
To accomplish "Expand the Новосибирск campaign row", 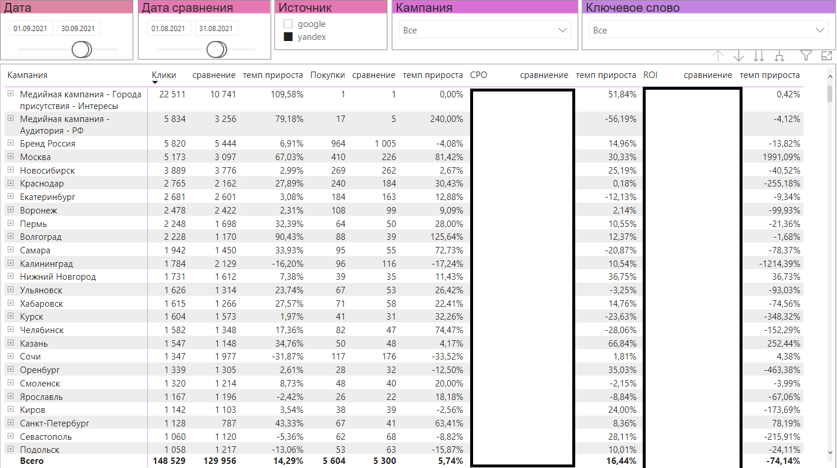I will pos(10,170).
